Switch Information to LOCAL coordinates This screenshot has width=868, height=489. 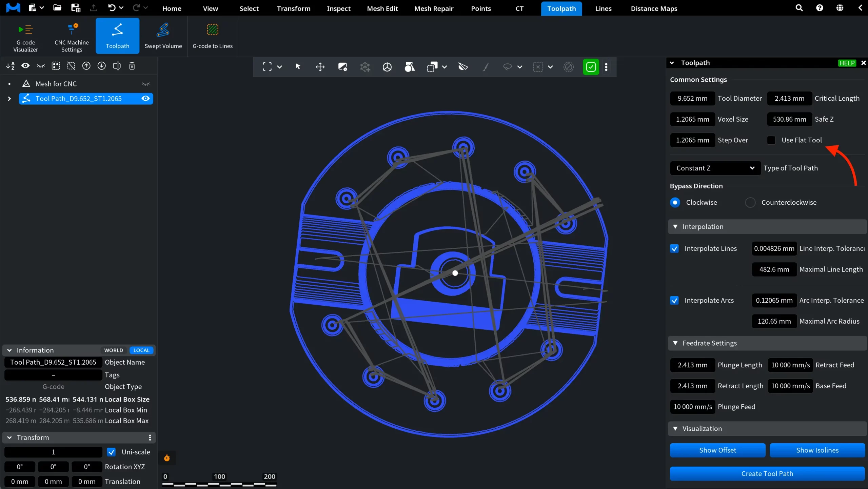[141, 350]
